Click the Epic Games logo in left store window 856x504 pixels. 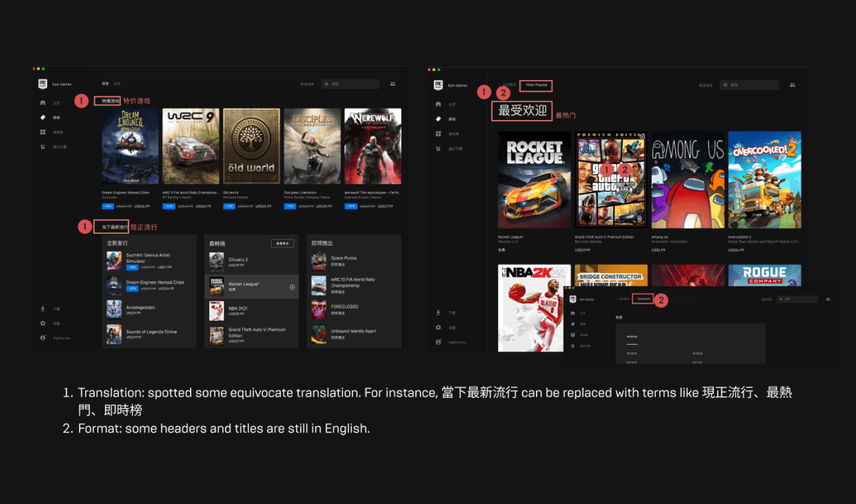(43, 84)
